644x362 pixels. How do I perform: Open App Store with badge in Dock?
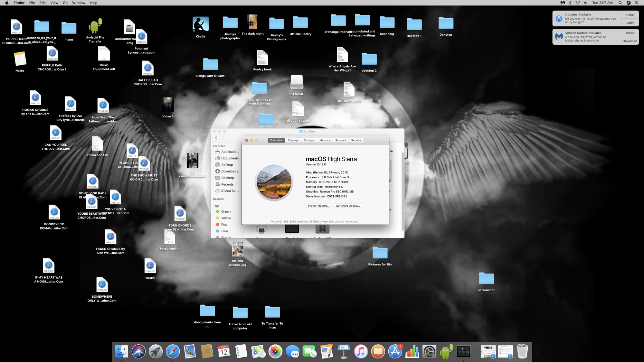[x=395, y=351]
